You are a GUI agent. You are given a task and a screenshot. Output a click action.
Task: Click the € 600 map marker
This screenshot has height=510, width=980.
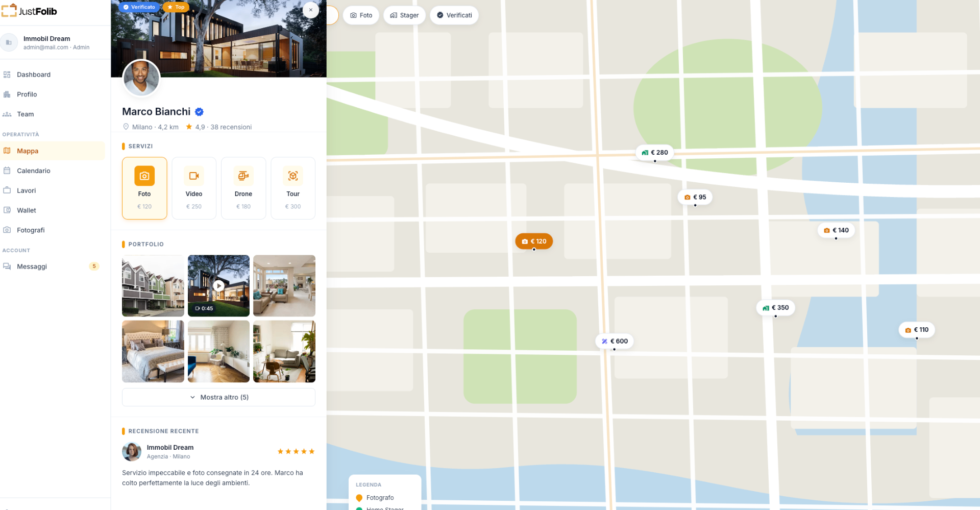[615, 341]
